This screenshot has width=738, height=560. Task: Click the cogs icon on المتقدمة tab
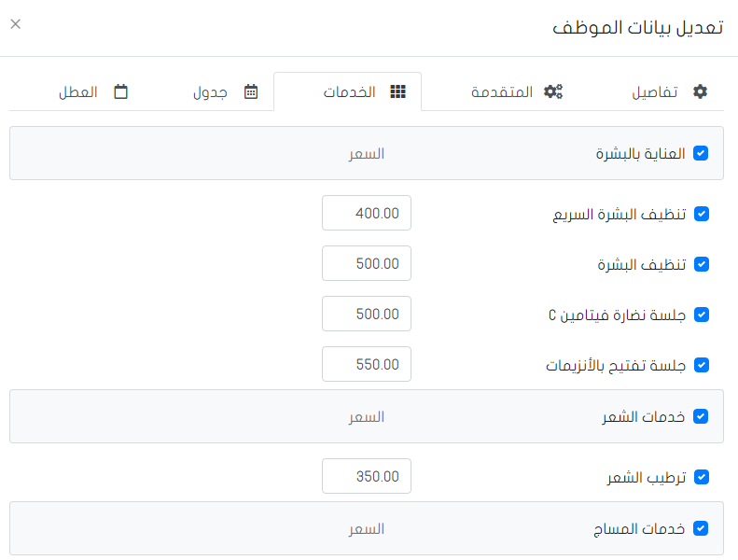point(554,91)
